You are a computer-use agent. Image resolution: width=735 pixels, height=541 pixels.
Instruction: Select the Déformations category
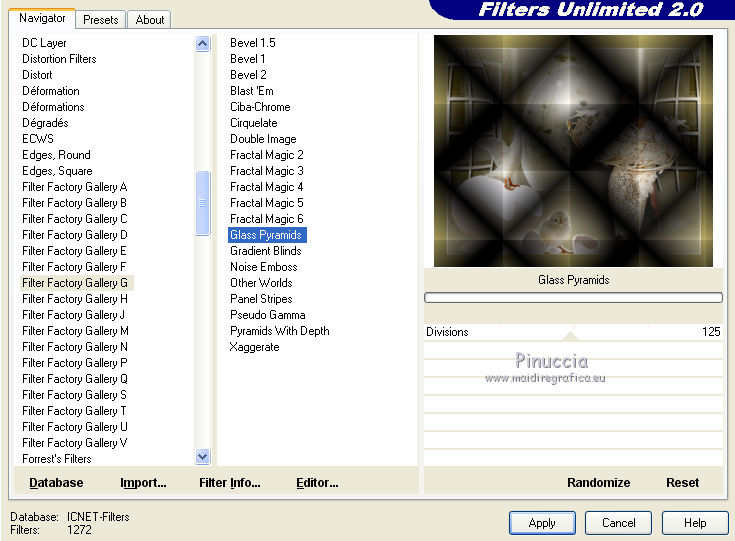[53, 106]
